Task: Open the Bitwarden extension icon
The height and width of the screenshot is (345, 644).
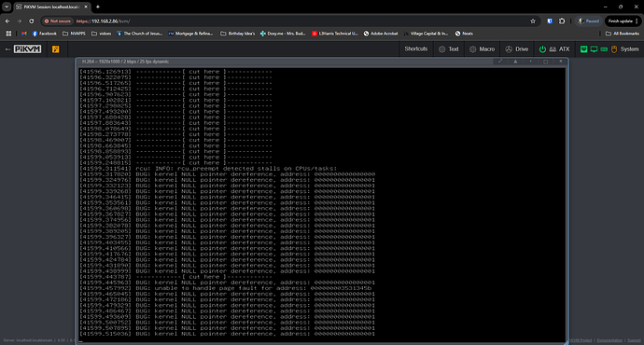Action: pos(550,21)
